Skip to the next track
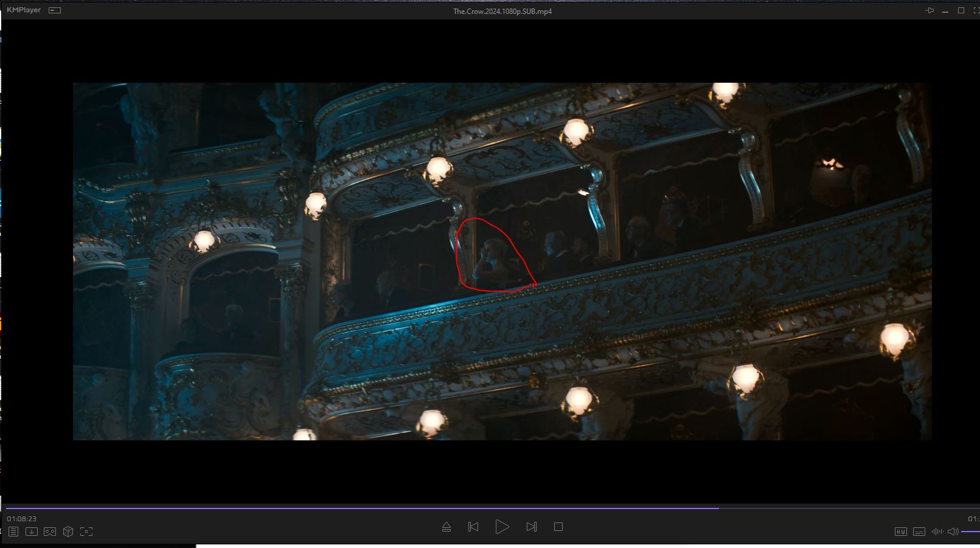The image size is (980, 548). coord(531,527)
